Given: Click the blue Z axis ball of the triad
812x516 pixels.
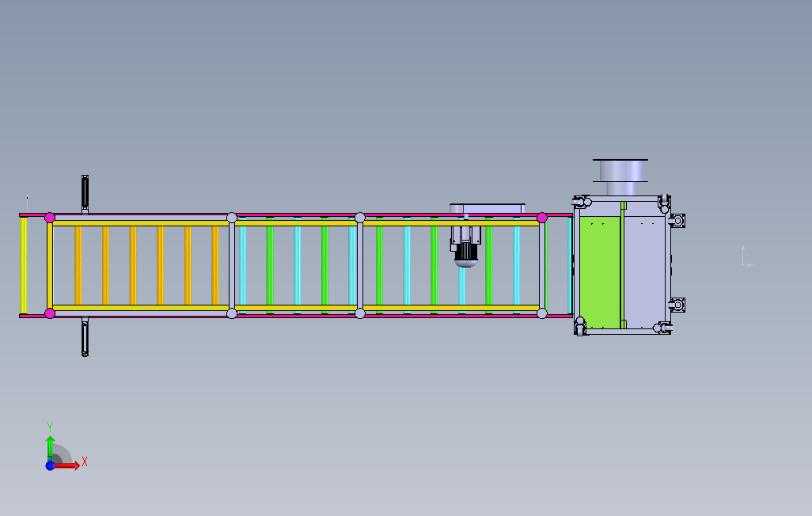Looking at the screenshot, I should (50, 466).
